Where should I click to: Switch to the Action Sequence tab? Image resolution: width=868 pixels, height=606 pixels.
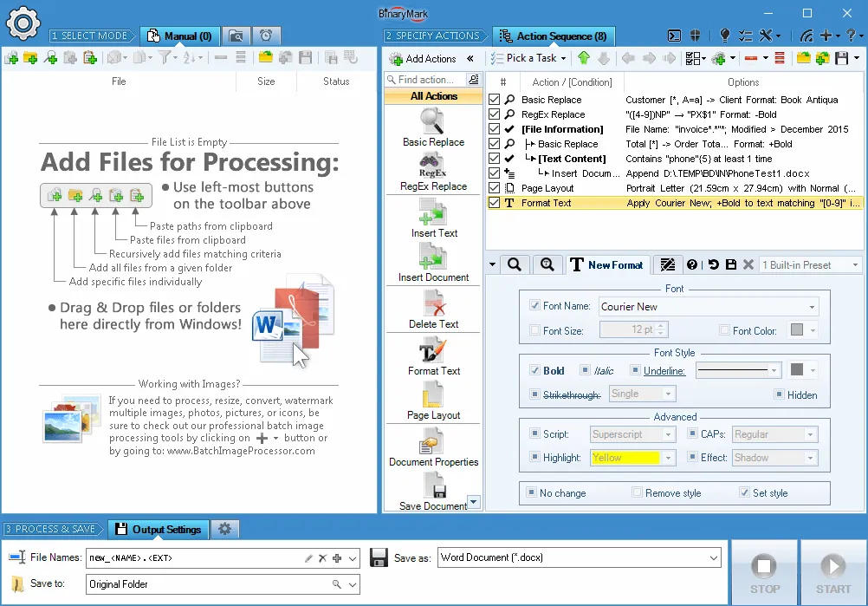(553, 36)
